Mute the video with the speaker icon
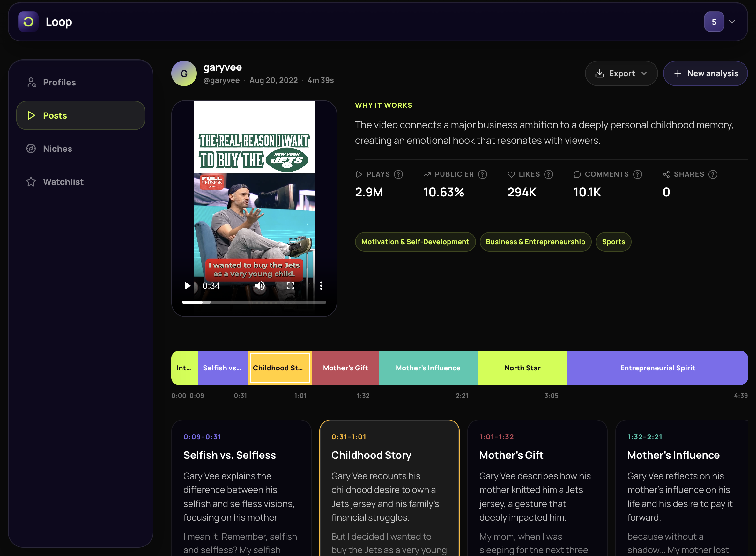The height and width of the screenshot is (556, 756). pos(260,286)
